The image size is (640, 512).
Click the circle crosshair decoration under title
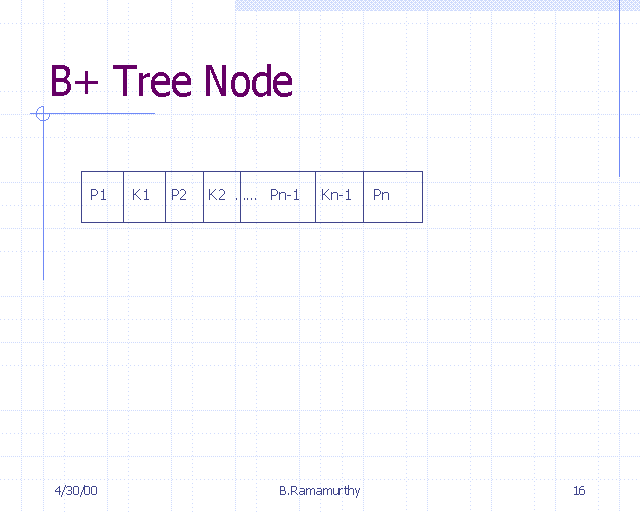[x=43, y=114]
